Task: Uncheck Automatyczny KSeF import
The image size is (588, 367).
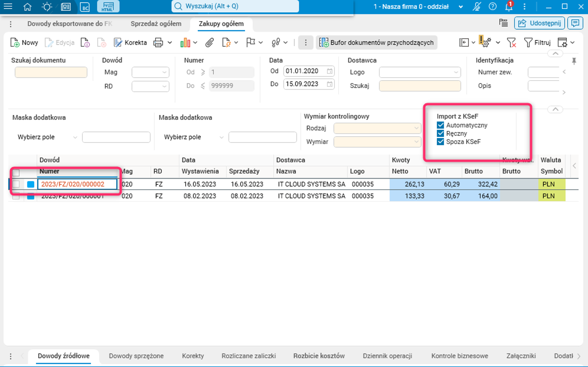Action: point(441,125)
